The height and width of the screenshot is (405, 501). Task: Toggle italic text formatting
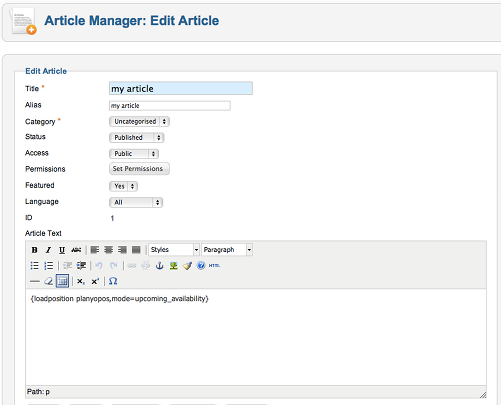coord(48,250)
